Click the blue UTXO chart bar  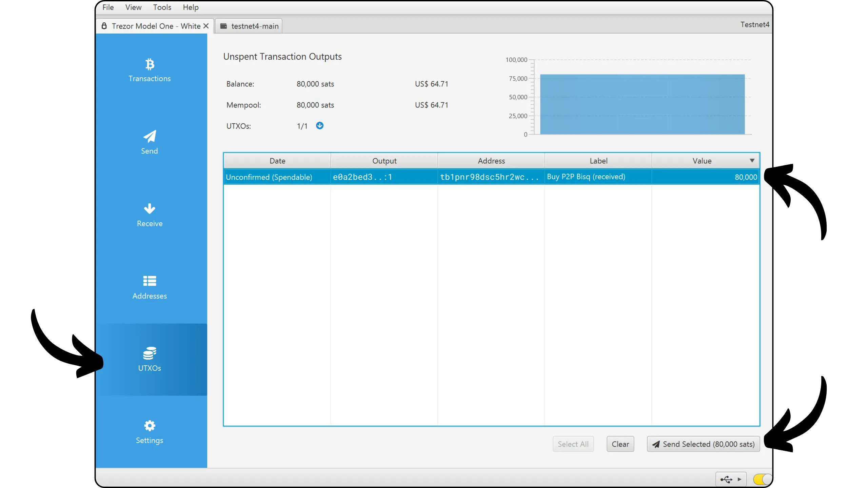click(642, 104)
